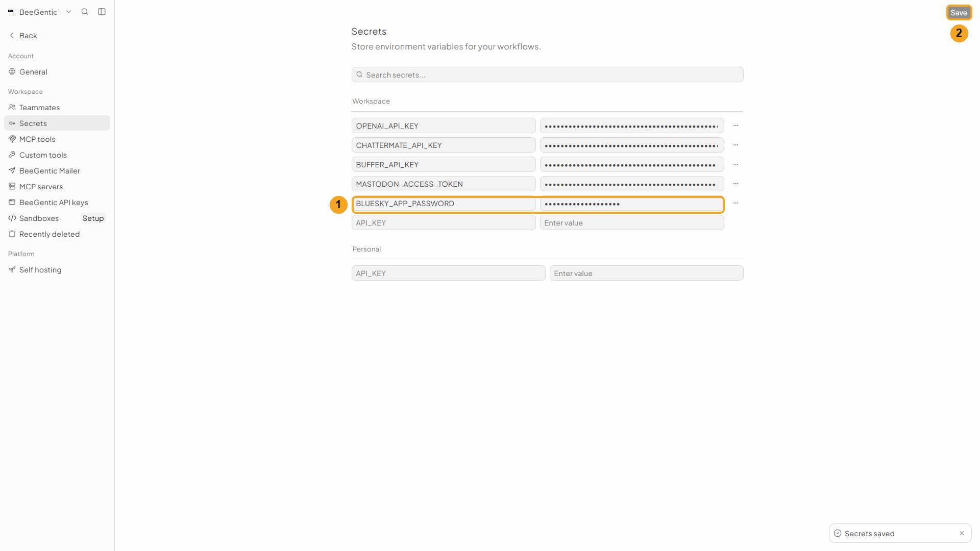Expand the BeeGentic workspace switcher chevron
The height and width of the screenshot is (551, 980).
click(x=69, y=12)
